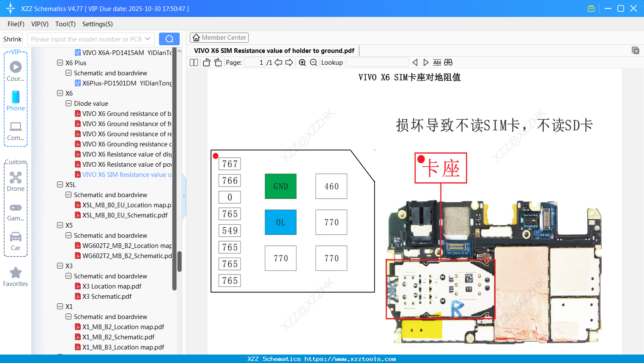Viewport: 644px width, 363px height.
Task: Rotate the PDF clockwise
Action: pos(217,62)
